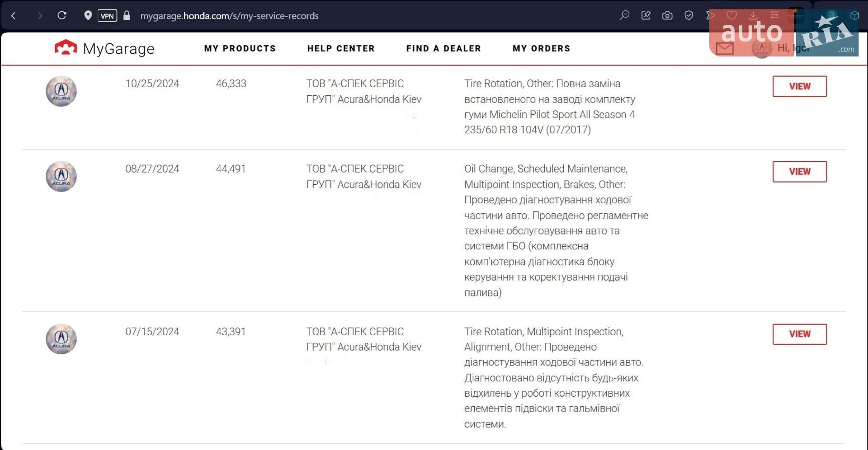868x450 pixels.
Task: Open the HELP CENTER menu
Action: (x=341, y=48)
